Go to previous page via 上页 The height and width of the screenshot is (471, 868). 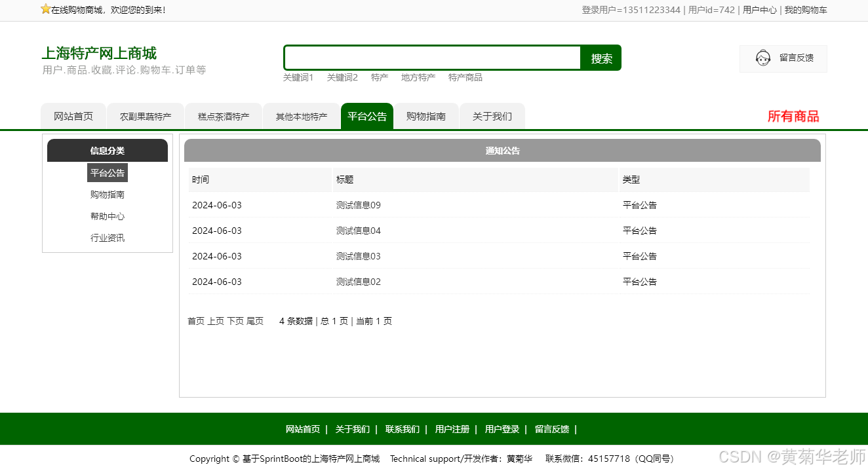coord(216,321)
